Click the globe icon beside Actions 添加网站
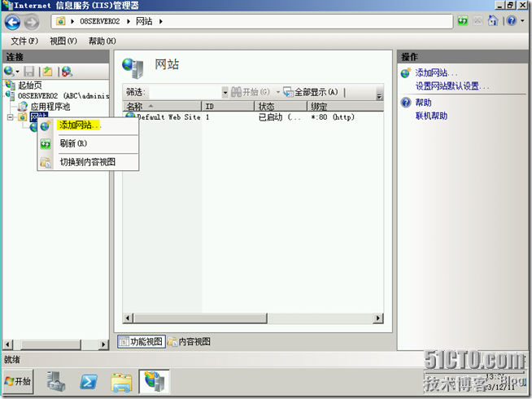 [406, 72]
